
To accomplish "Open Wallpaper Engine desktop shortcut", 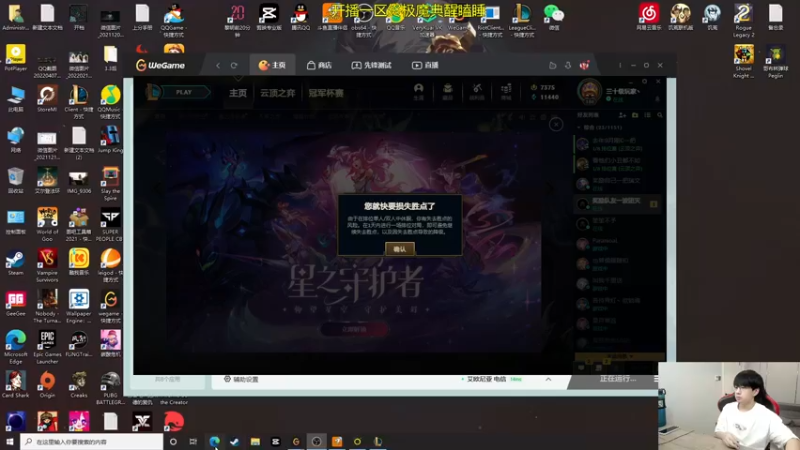I will [x=79, y=306].
